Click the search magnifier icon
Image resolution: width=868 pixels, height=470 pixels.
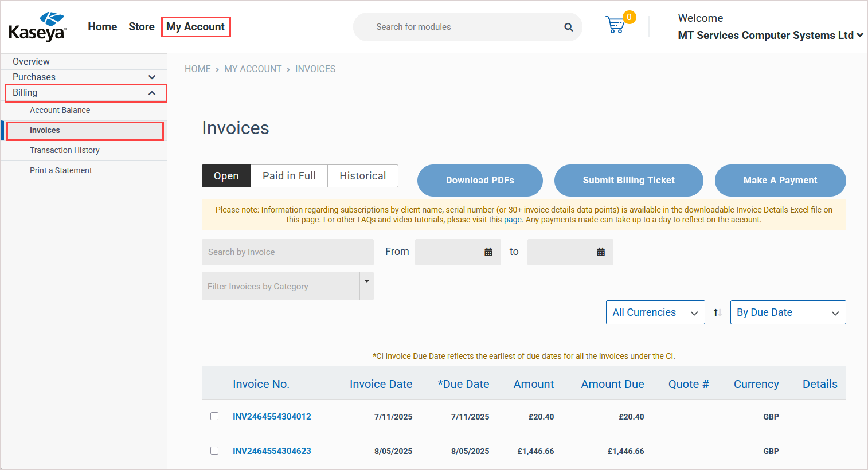[568, 27]
